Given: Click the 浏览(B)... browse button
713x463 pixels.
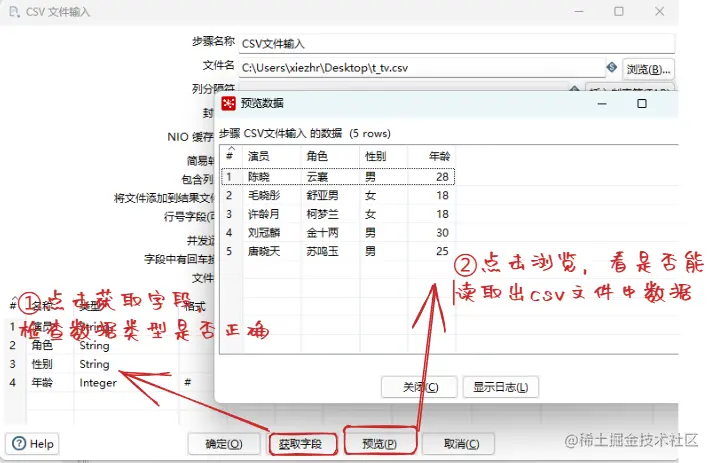Looking at the screenshot, I should point(648,70).
